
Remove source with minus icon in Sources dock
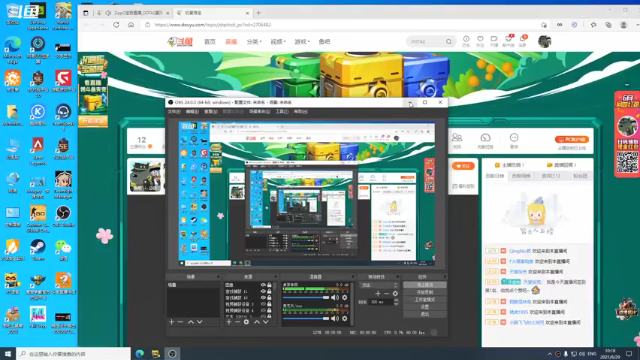237,322
